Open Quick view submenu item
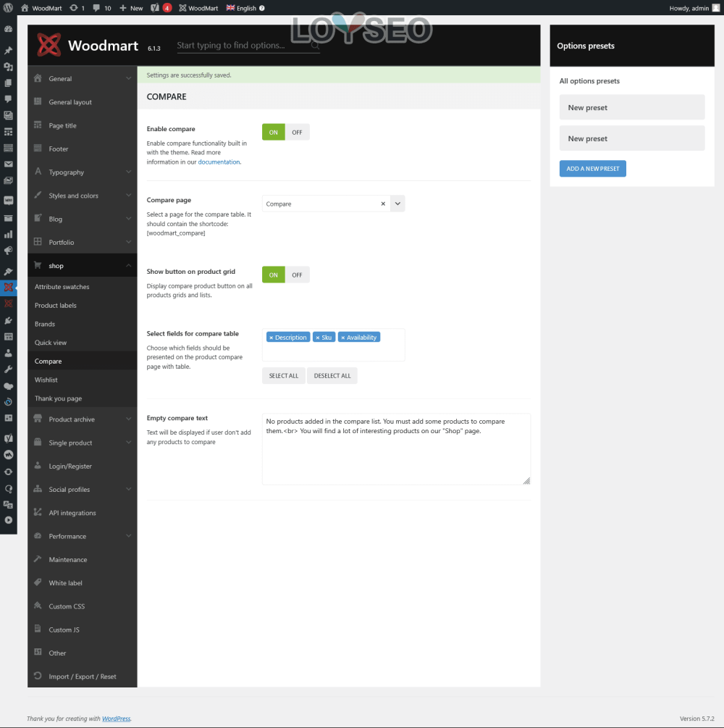724x728 pixels. 82,342
